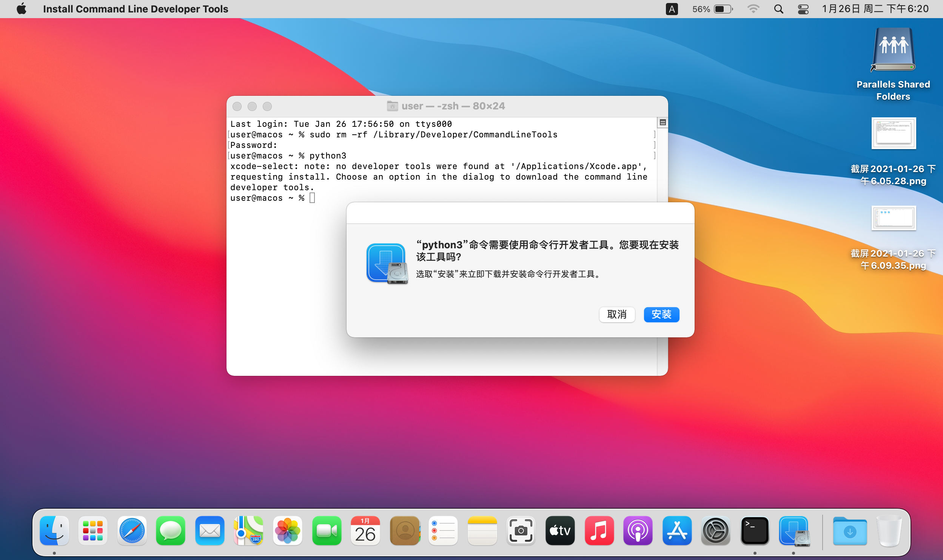Open the Calendar app showing January 26
The image size is (943, 560).
click(x=365, y=531)
